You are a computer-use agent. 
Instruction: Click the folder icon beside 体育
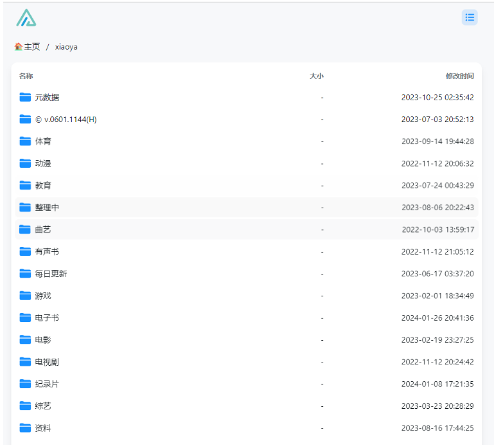coord(25,141)
